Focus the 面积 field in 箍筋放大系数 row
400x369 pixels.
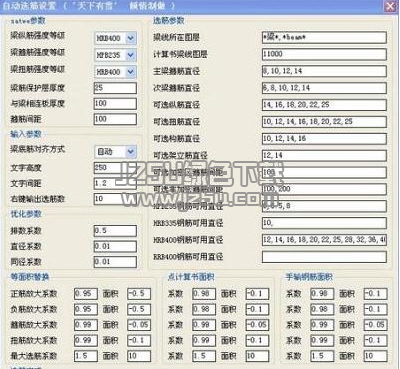pyautogui.click(x=139, y=325)
